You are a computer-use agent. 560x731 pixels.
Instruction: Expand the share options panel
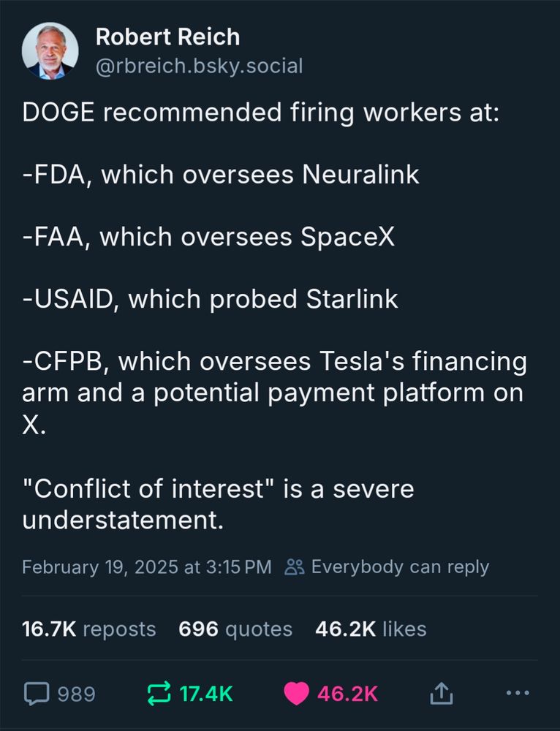(442, 692)
